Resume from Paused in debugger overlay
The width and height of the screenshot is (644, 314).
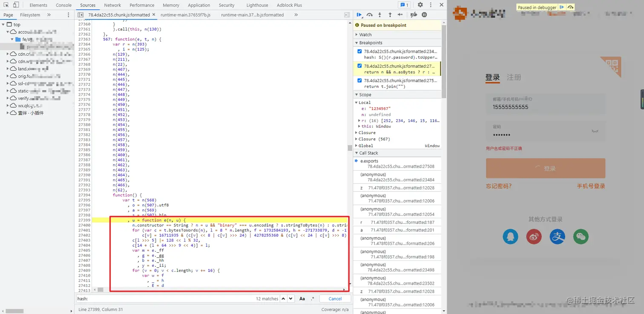(x=562, y=7)
